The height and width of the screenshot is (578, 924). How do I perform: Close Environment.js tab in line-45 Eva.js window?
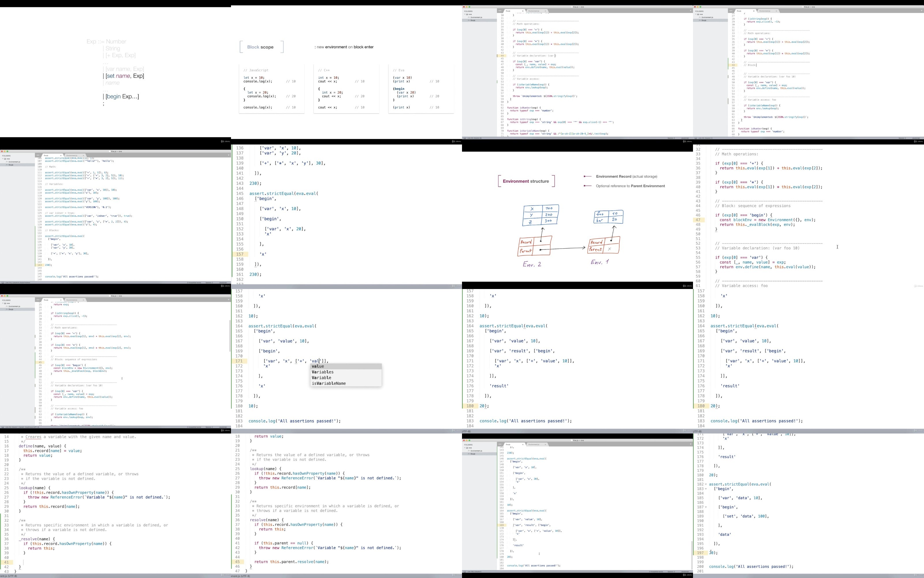pyautogui.click(x=83, y=300)
